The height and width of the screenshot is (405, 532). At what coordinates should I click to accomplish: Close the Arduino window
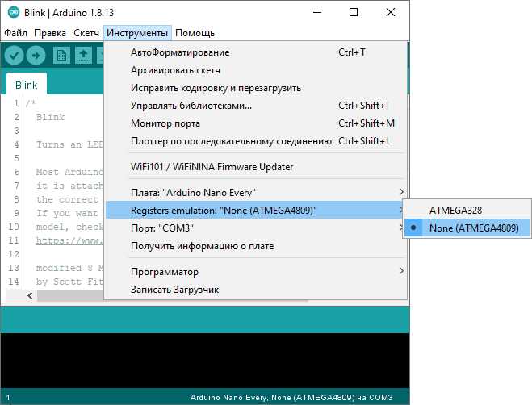(391, 13)
